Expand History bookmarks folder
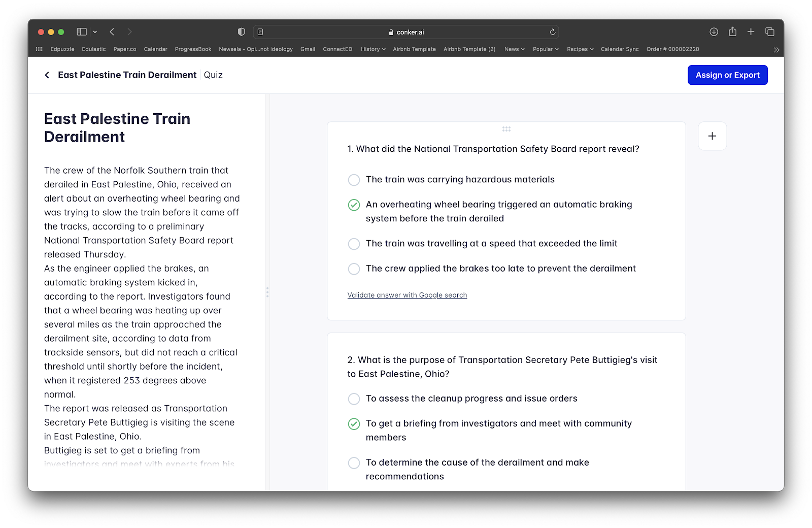Viewport: 812px width, 528px height. pyautogui.click(x=373, y=49)
